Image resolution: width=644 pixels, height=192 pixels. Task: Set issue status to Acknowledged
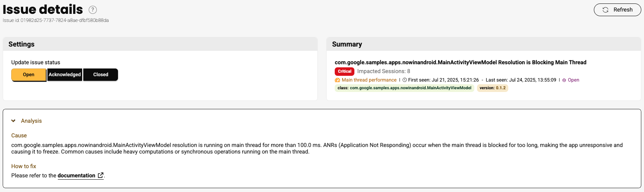[65, 75]
